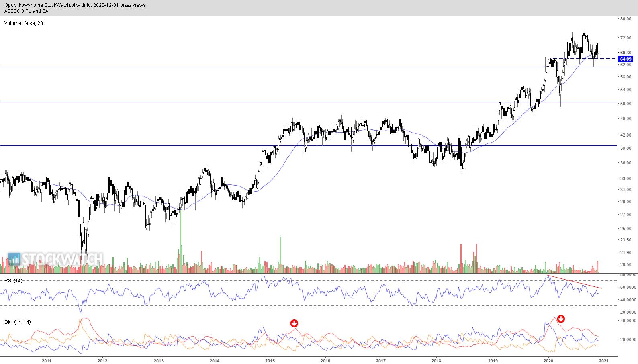The width and height of the screenshot is (638, 364).
Task: Click the 2018 year label on time axis
Action: 437,360
